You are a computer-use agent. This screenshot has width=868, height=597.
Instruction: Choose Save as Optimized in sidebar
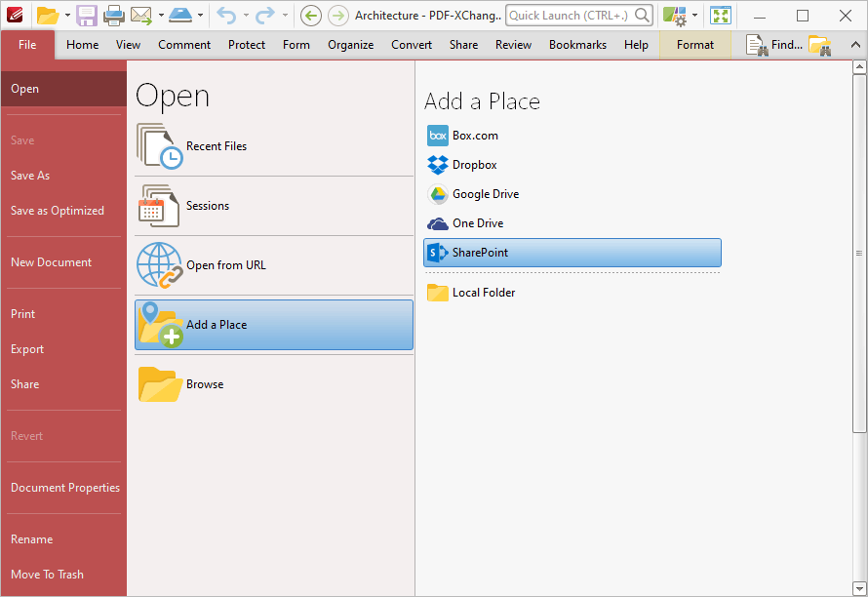click(x=63, y=211)
